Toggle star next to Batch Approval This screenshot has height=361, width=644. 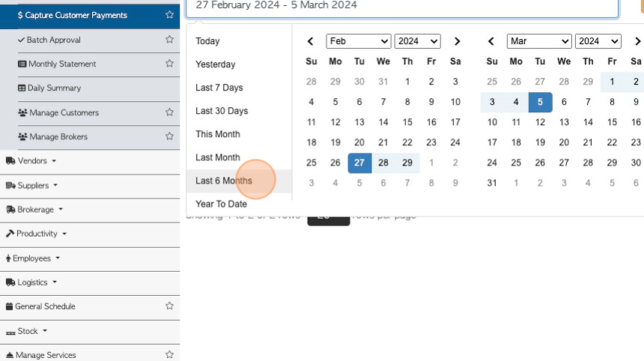169,40
